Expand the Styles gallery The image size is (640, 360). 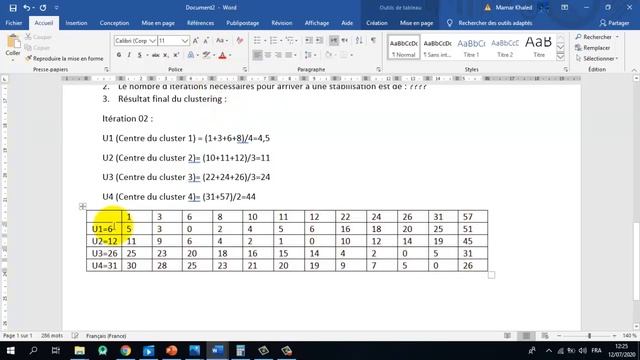coord(560,57)
